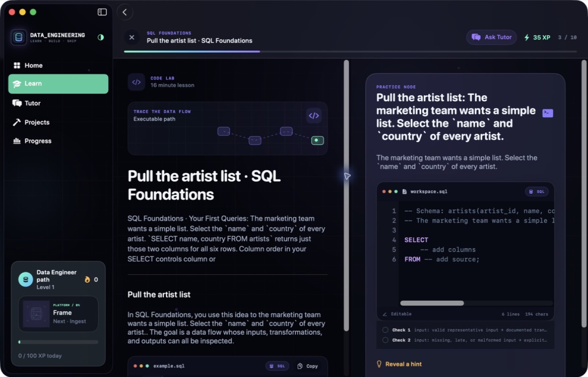The width and height of the screenshot is (588, 377).
Task: Select the Check 1 radio circle
Action: coord(385,330)
